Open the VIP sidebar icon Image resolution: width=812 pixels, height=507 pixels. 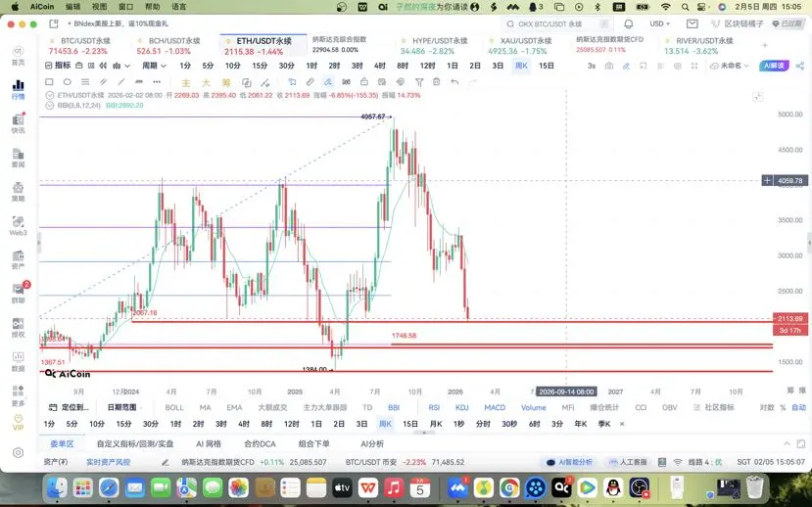[19, 422]
